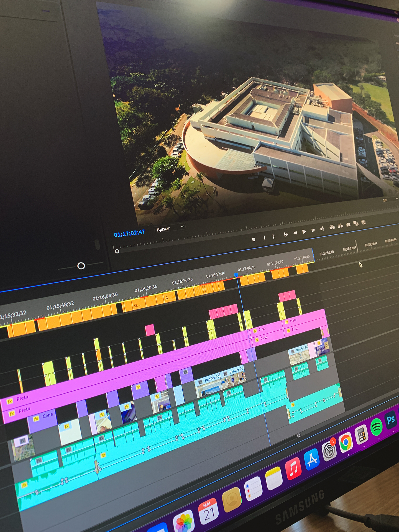Click the timeline playhead marker
Viewport: 399px width, 532px height.
click(236, 275)
